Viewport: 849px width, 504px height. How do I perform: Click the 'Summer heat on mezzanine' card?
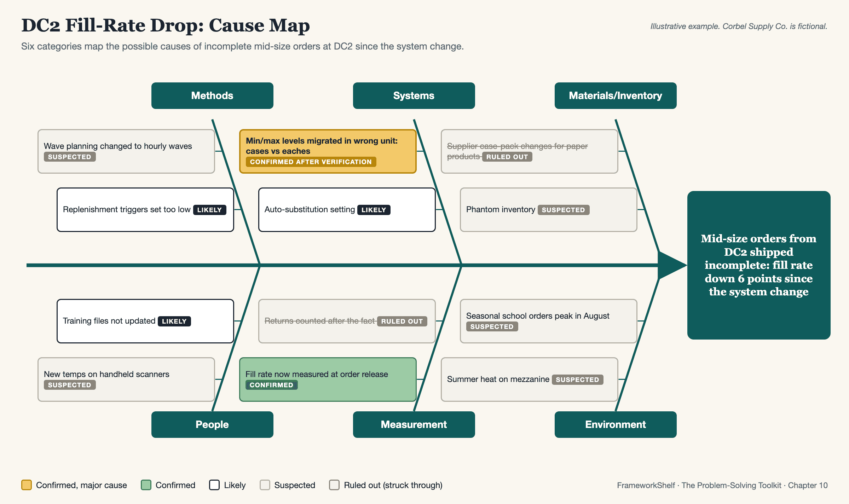pyautogui.click(x=530, y=380)
